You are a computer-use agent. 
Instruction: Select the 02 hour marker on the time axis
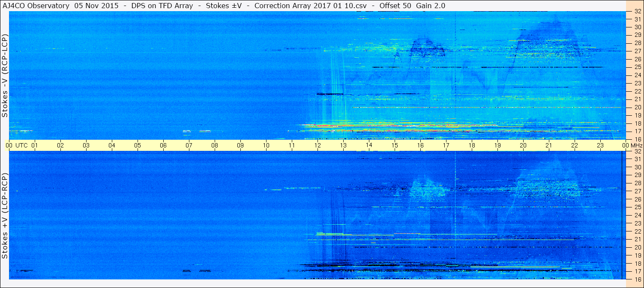(60, 145)
